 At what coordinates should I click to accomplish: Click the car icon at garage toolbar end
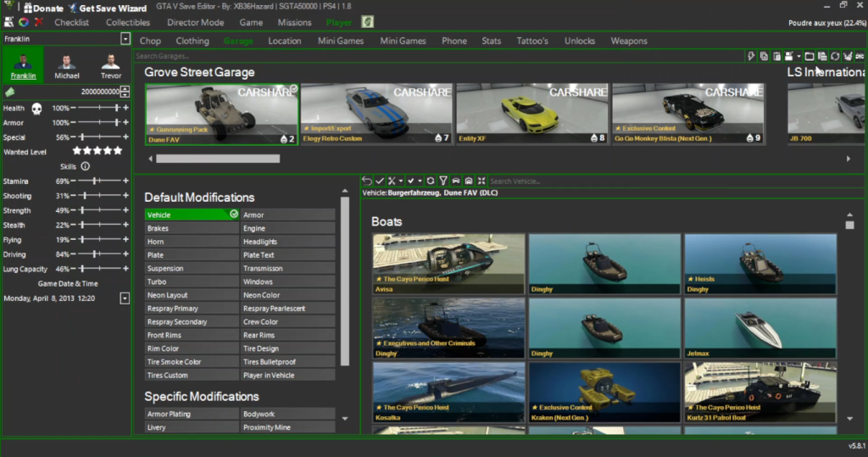tap(860, 56)
